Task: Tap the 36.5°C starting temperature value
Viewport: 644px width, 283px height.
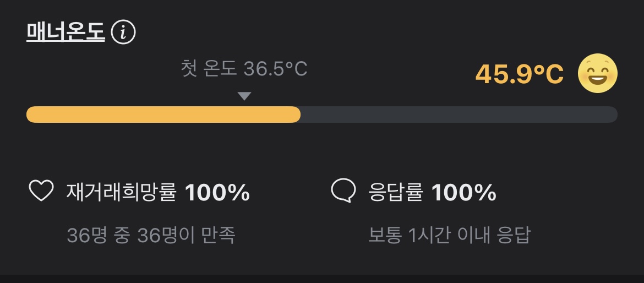Action: click(275, 69)
